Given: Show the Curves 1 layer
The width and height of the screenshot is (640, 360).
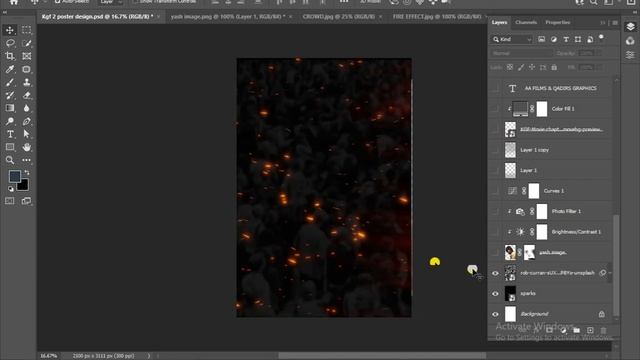Looking at the screenshot, I should click(x=495, y=191).
